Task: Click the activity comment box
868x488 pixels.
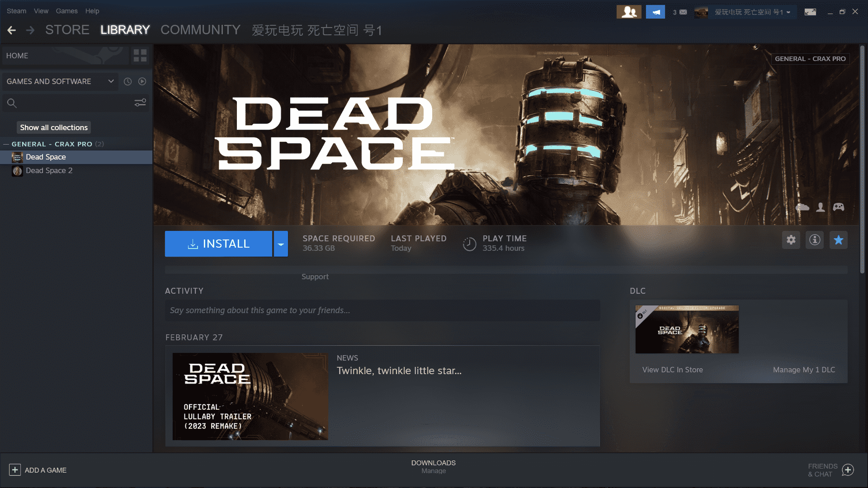Action: point(382,310)
